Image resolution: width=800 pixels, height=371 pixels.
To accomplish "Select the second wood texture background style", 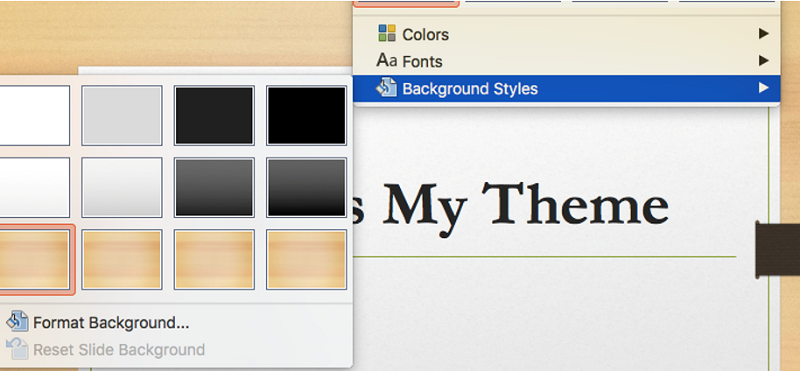I will (x=122, y=259).
